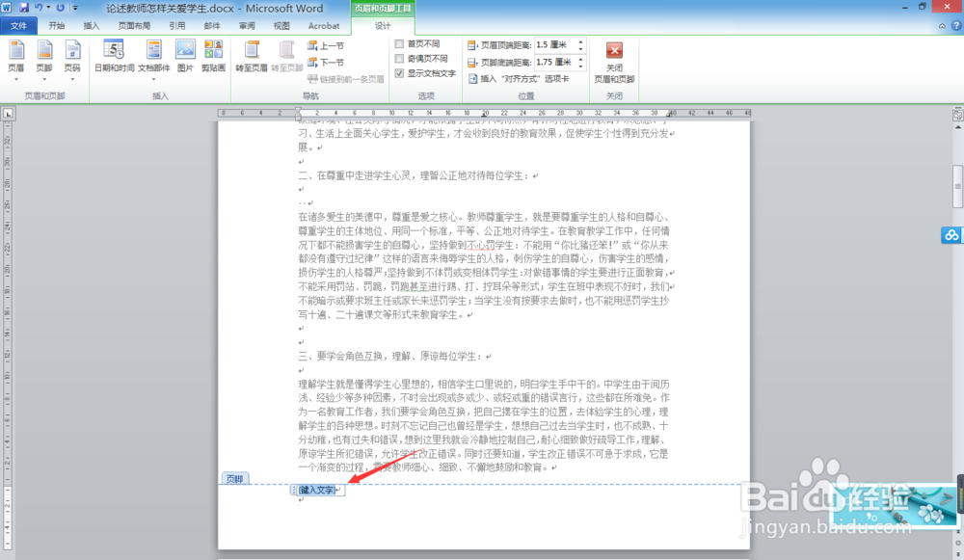Image resolution: width=964 pixels, height=560 pixels.
Task: Toggle 首页不同 checkbox
Action: click(x=400, y=44)
